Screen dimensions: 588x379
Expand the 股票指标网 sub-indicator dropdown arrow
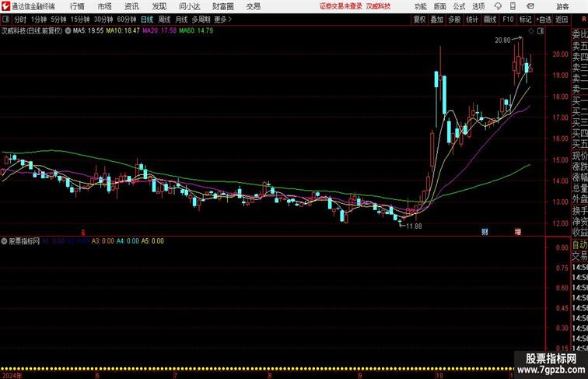4,241
